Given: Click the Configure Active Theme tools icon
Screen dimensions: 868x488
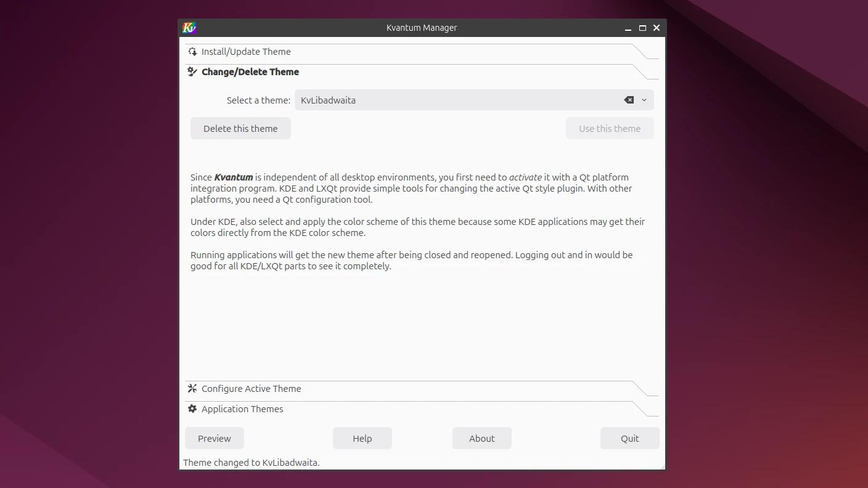Looking at the screenshot, I should 192,389.
